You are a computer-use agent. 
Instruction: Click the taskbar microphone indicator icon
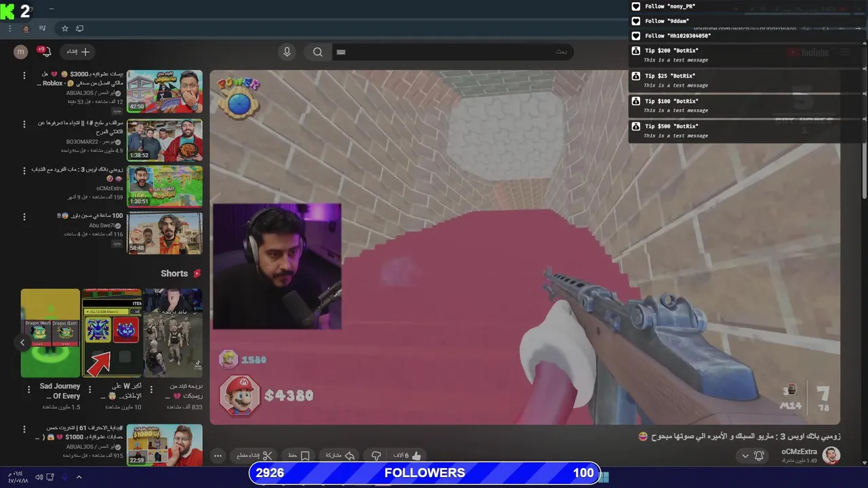(64, 477)
